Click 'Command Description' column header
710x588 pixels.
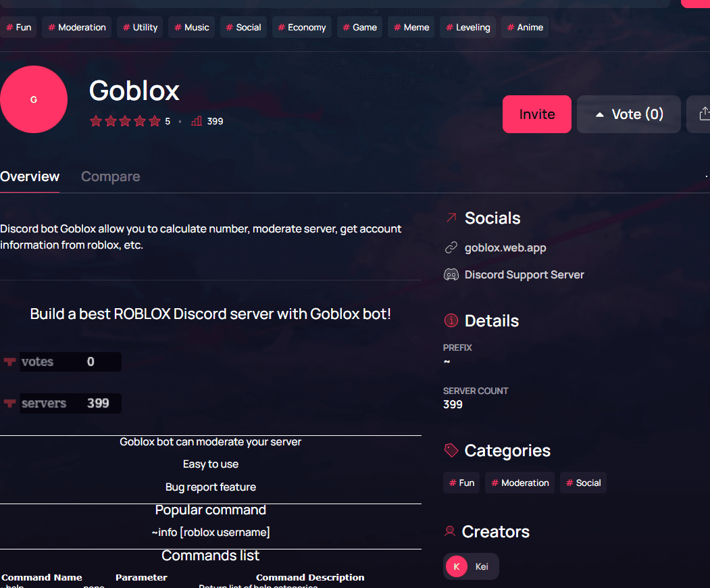tap(310, 577)
